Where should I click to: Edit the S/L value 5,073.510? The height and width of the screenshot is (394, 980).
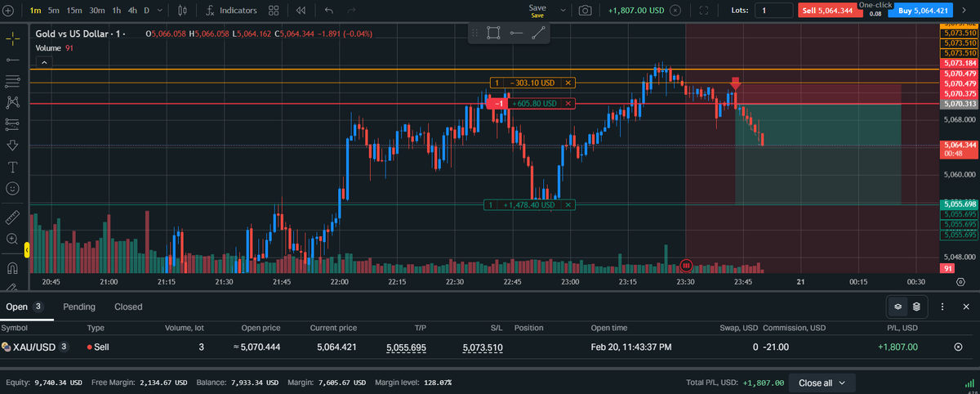[482, 347]
